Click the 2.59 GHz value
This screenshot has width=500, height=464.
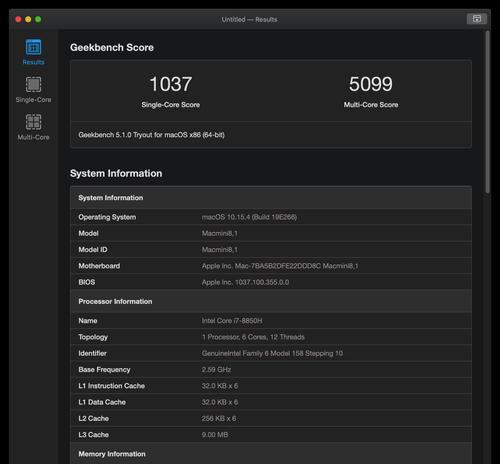pos(216,370)
